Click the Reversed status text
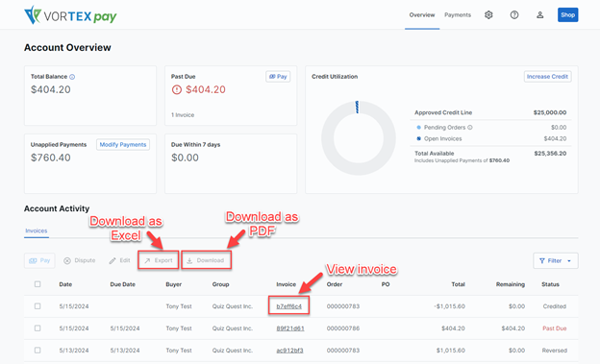The width and height of the screenshot is (600, 364). [555, 351]
